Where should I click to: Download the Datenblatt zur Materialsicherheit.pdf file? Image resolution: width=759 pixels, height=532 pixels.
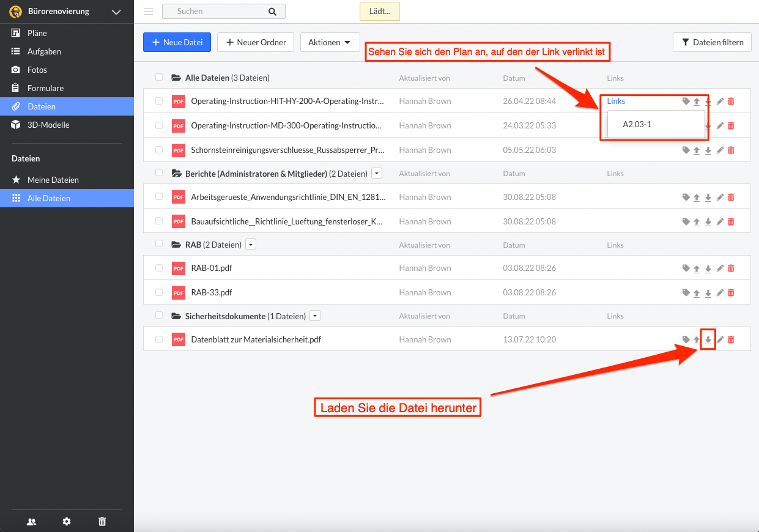708,339
